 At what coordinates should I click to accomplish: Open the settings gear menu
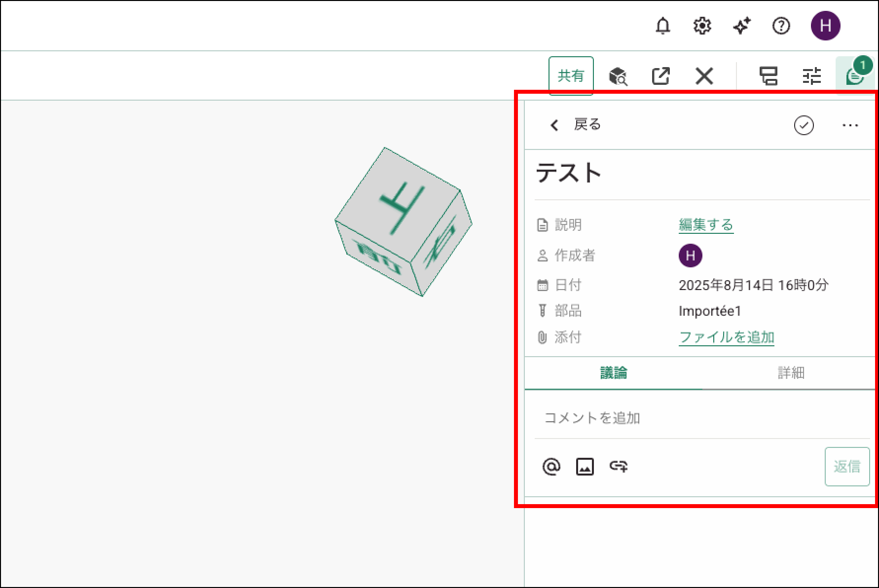702,26
